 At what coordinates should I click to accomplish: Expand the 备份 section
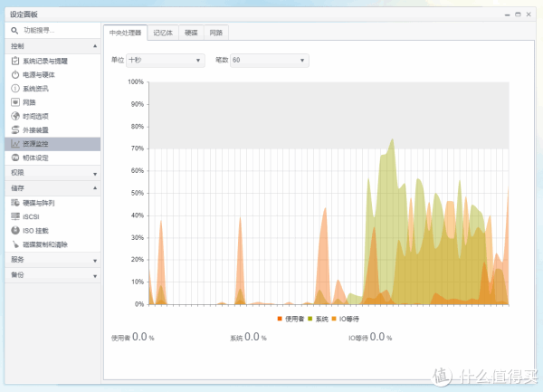[53, 275]
